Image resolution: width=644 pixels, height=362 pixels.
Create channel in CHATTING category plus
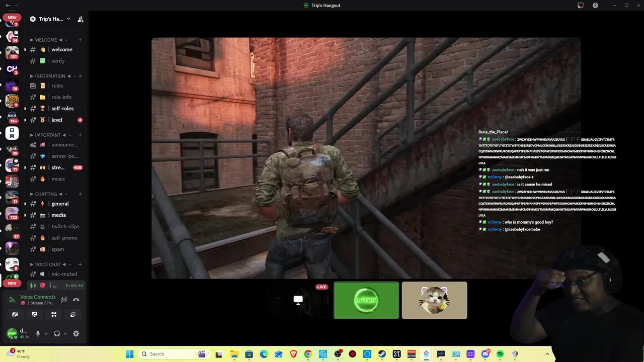click(x=80, y=194)
